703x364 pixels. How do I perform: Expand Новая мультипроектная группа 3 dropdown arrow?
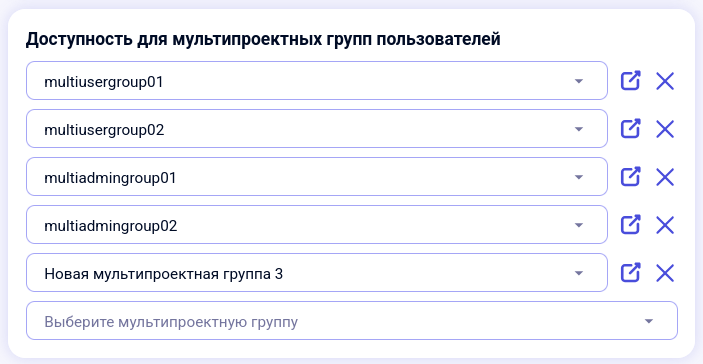click(579, 273)
